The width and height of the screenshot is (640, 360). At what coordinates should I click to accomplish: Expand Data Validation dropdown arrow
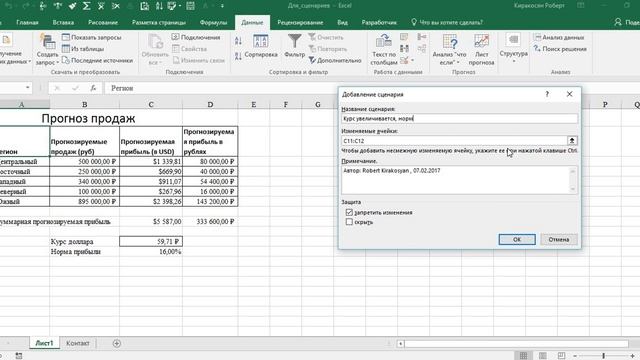(412, 60)
